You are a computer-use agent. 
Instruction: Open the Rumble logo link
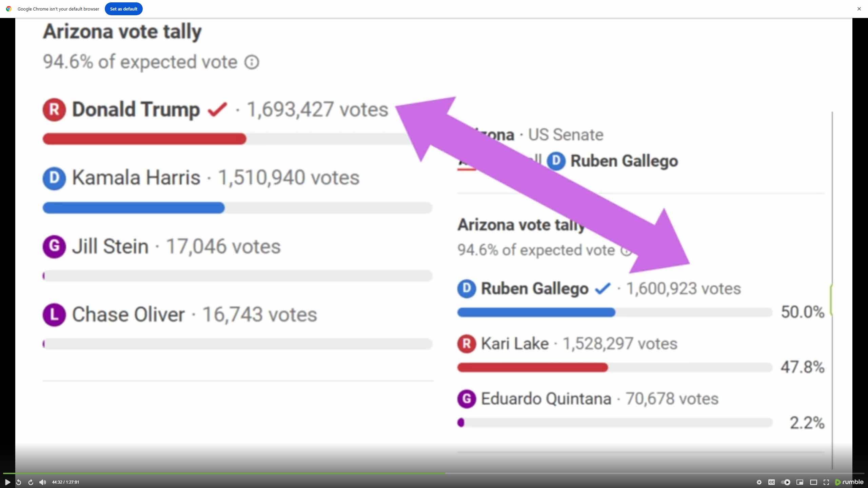[x=849, y=482]
